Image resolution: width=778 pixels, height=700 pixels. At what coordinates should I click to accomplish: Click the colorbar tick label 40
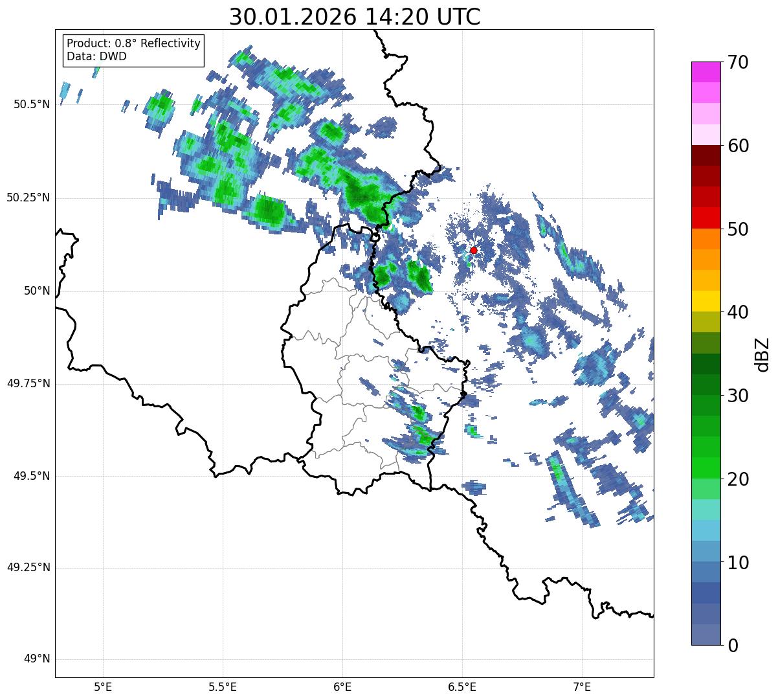pos(737,312)
